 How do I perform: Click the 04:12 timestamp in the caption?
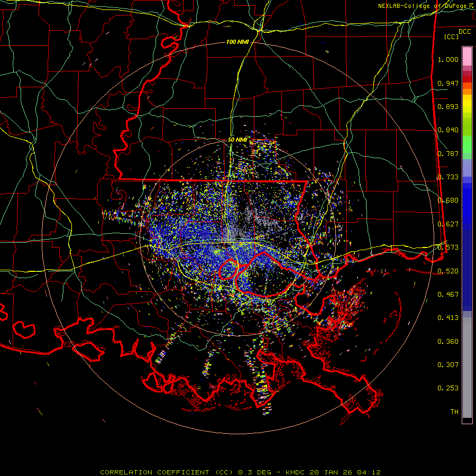point(369,472)
